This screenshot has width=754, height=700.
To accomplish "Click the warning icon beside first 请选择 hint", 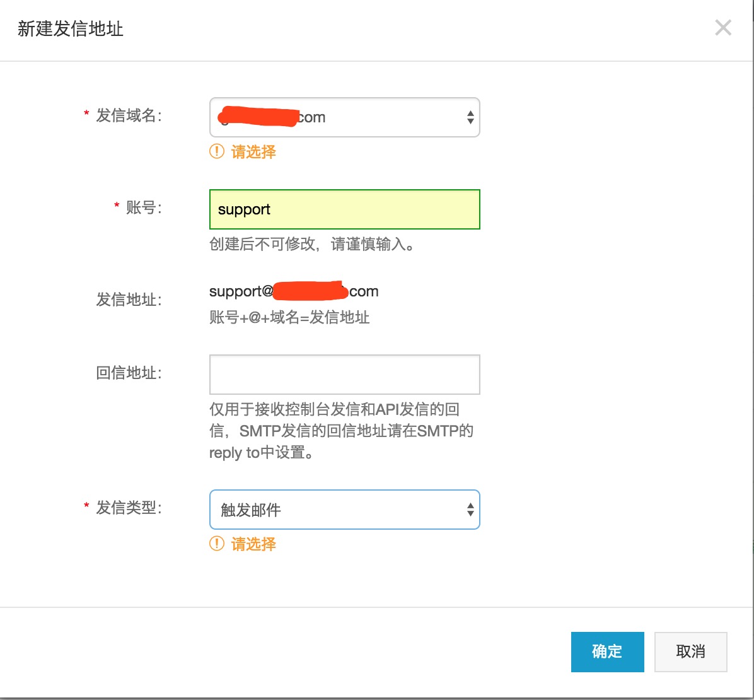I will click(x=217, y=151).
